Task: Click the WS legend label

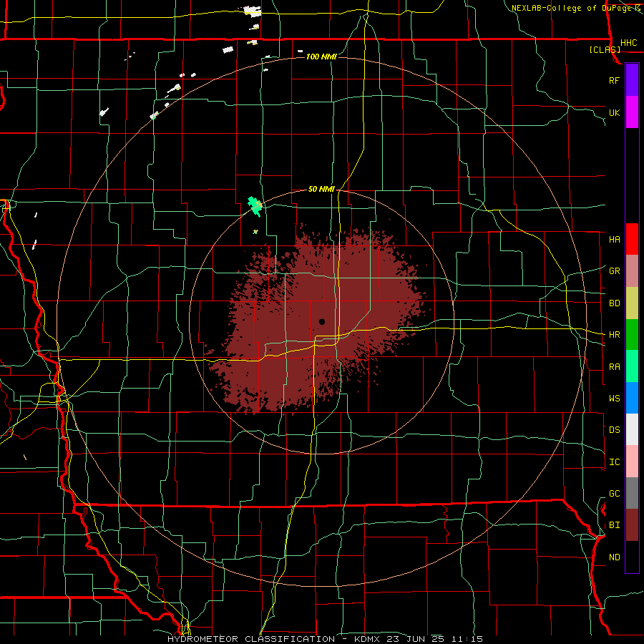Action: (614, 399)
